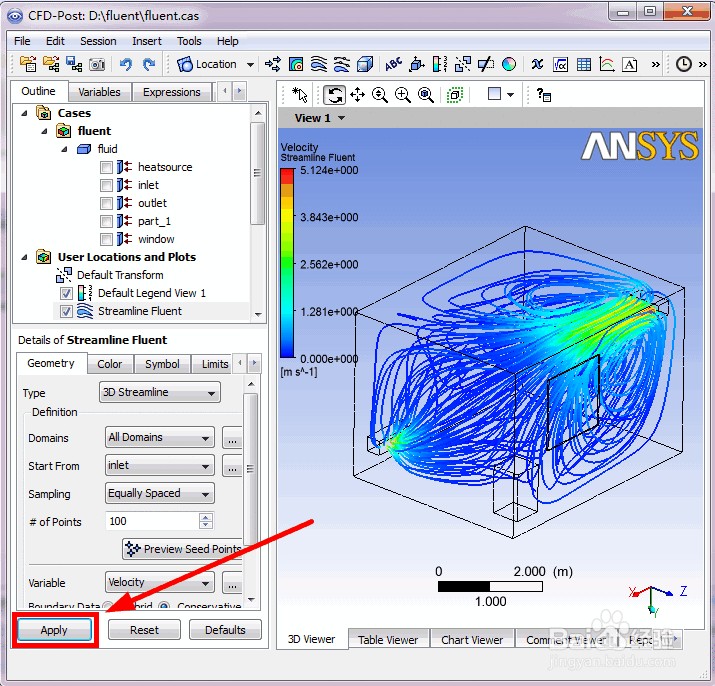This screenshot has height=686, width=715.
Task: Click the Defaults button
Action: point(225,630)
